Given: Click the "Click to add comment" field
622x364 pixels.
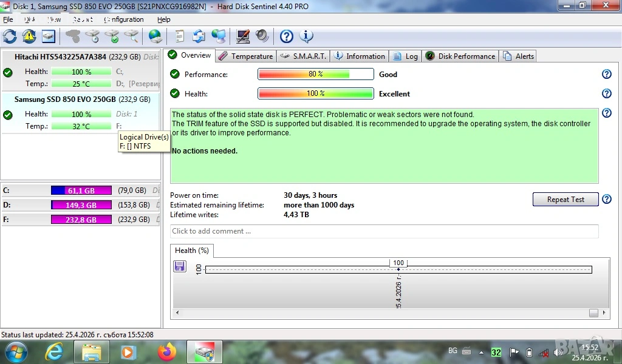Looking at the screenshot, I should (384, 231).
